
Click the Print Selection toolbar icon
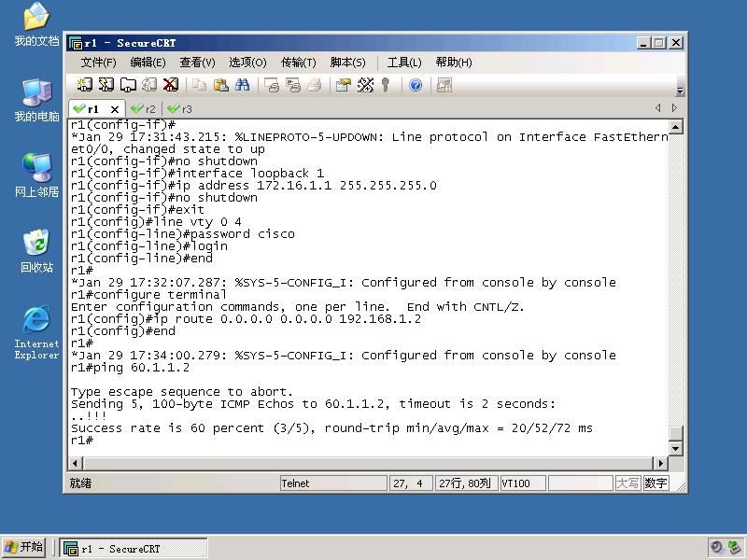[293, 85]
